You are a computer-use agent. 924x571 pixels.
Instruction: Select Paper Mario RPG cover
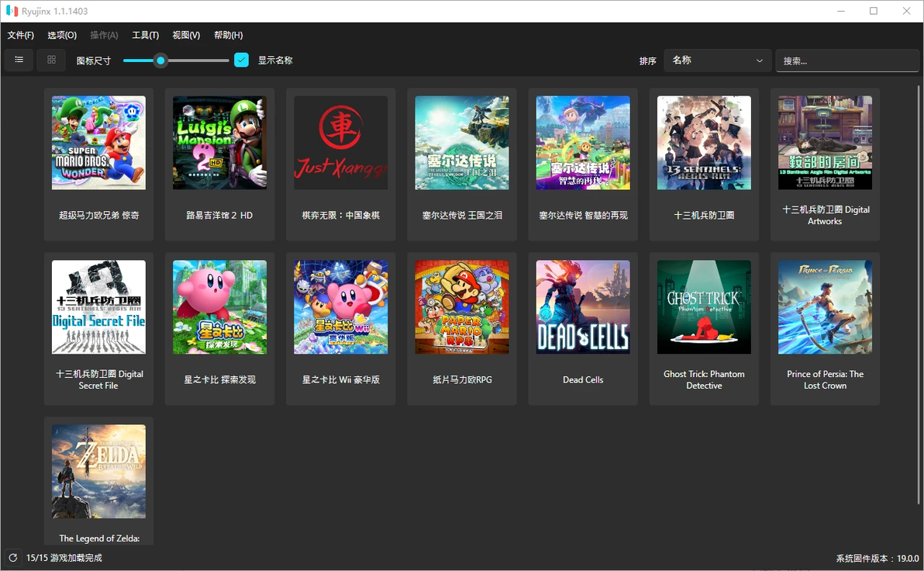coord(462,307)
